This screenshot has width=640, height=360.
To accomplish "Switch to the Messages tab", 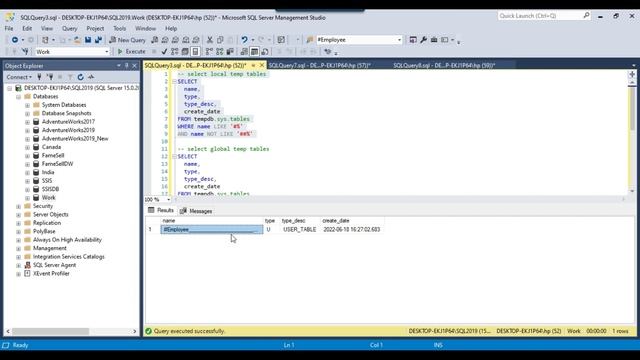I will pos(196,211).
